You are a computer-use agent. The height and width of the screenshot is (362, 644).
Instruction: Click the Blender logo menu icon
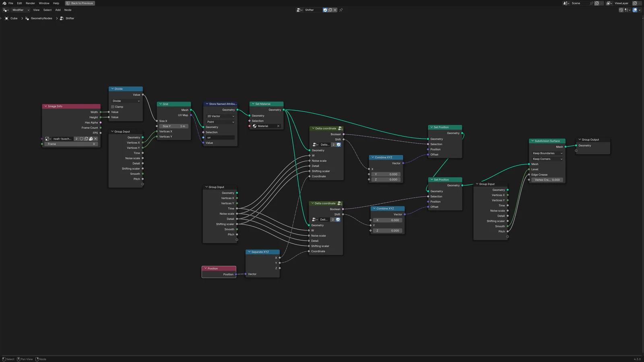pos(4,3)
